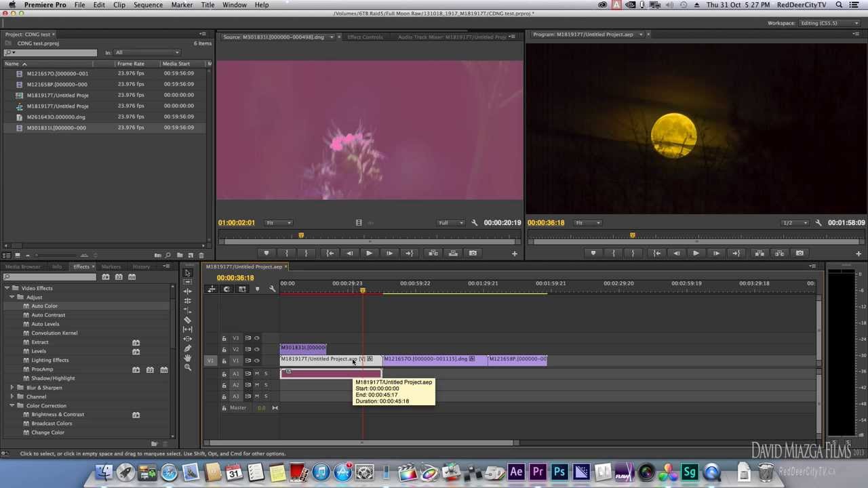Open Source monitor Full resolution dropdown
Image resolution: width=868 pixels, height=488 pixels.
tap(451, 223)
